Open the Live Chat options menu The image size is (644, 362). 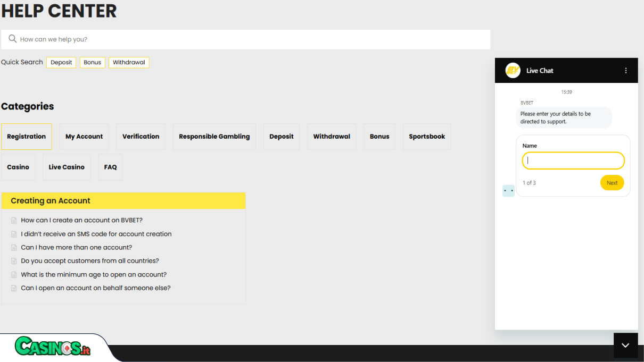tap(626, 70)
